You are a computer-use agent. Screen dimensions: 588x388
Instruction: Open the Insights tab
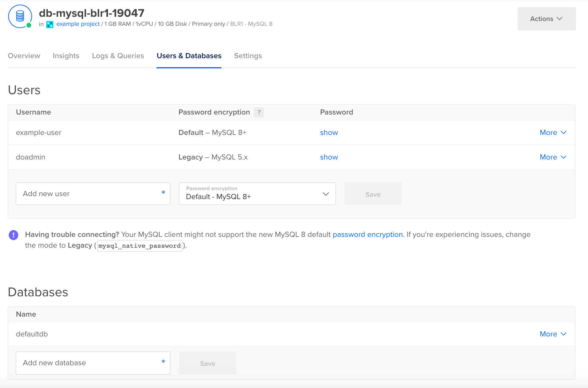(x=66, y=56)
